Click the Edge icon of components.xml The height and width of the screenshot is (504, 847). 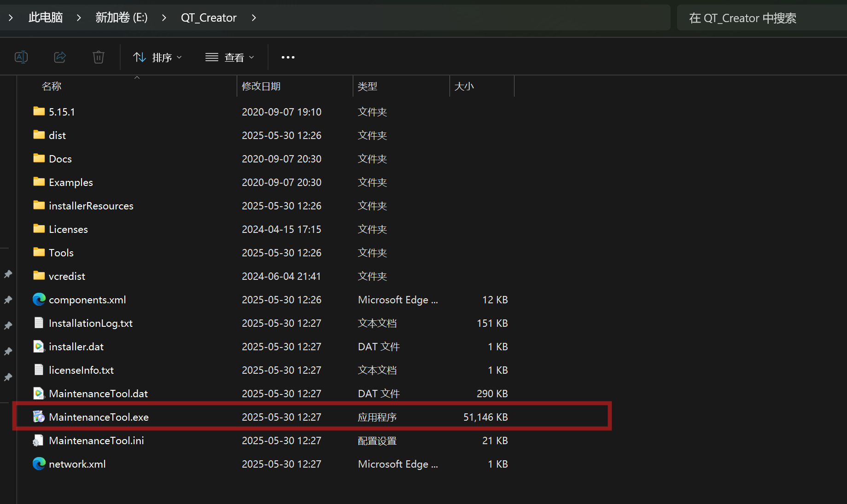click(39, 299)
